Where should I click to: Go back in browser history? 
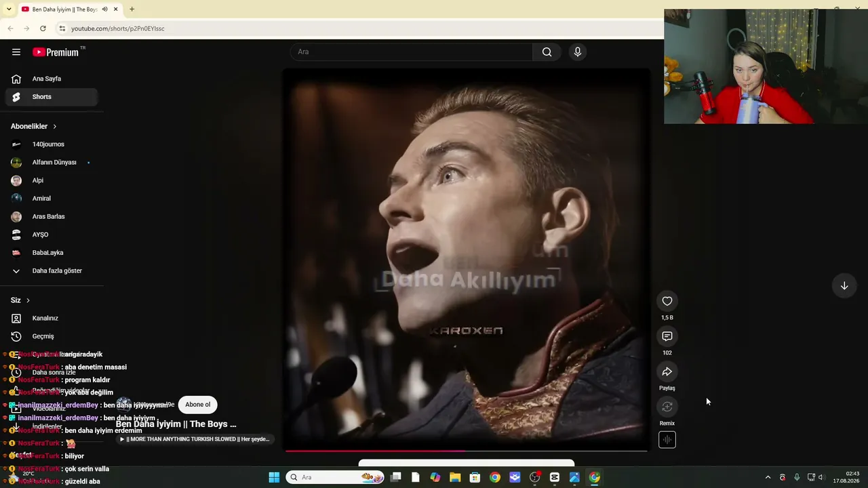(10, 28)
